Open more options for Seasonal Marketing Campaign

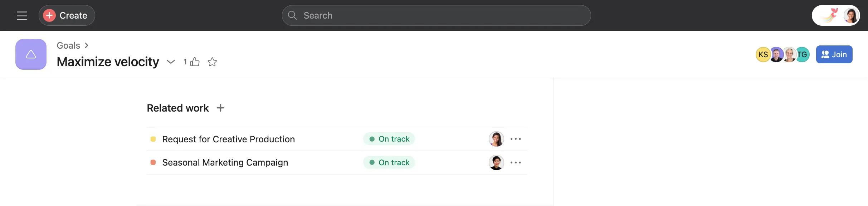pos(516,162)
